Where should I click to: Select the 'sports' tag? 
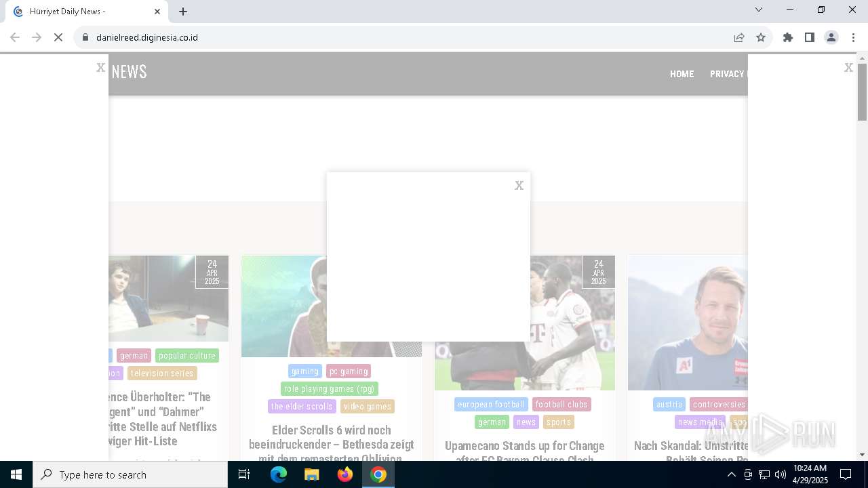point(559,422)
